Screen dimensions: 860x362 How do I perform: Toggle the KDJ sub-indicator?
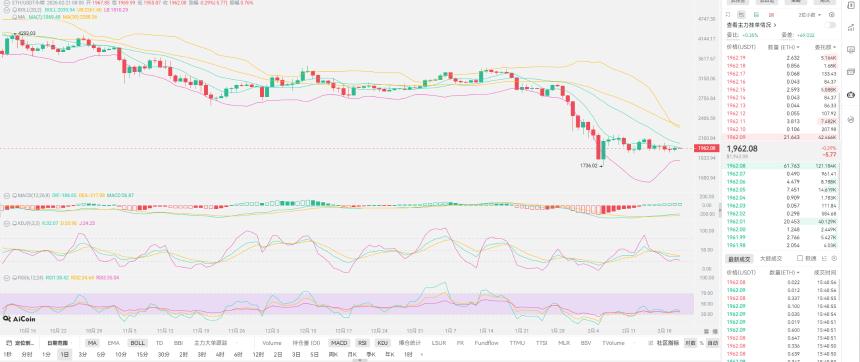382,343
